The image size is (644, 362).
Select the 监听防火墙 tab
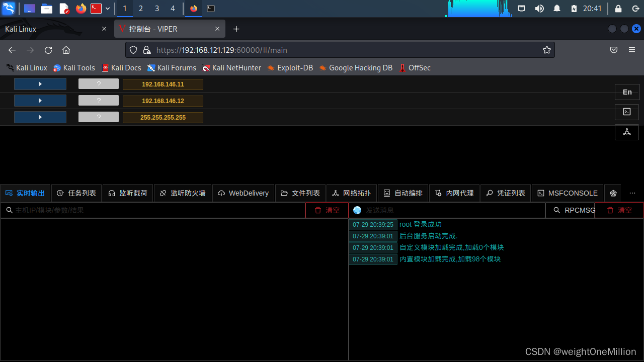[183, 193]
